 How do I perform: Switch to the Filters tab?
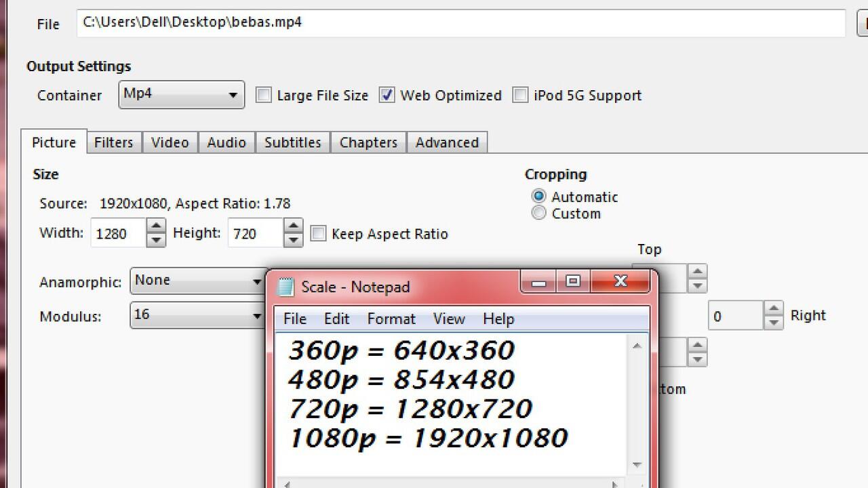click(114, 142)
